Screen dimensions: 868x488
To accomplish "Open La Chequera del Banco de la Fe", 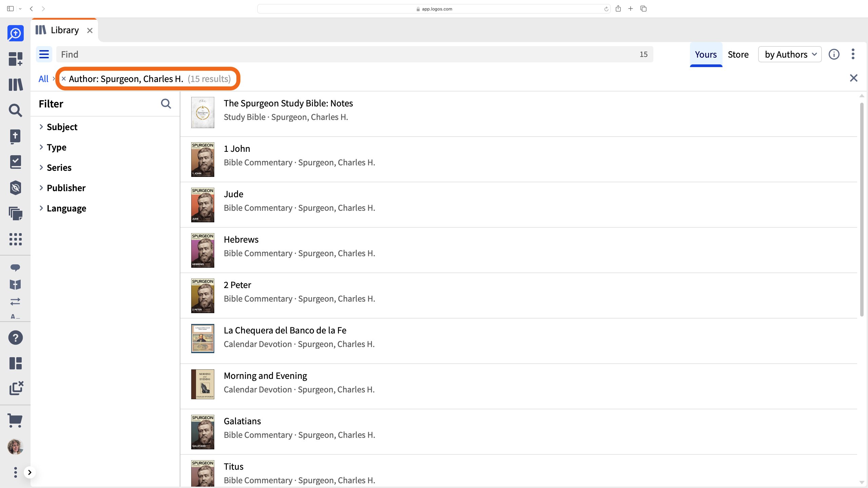I will point(285,330).
